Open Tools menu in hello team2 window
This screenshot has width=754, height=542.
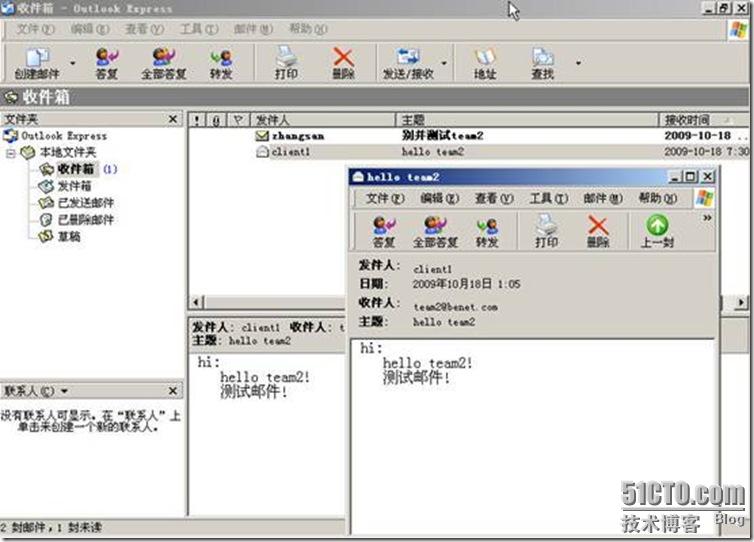[548, 198]
